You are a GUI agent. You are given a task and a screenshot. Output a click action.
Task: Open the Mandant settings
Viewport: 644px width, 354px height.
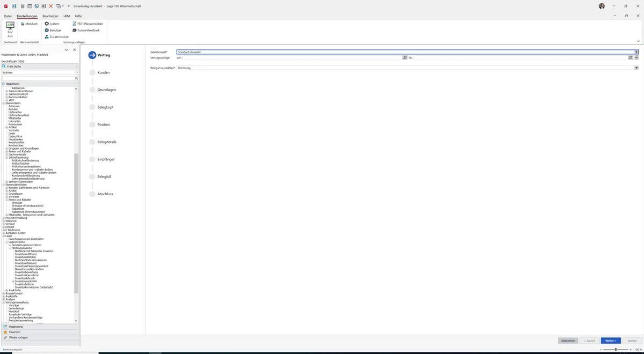29,24
